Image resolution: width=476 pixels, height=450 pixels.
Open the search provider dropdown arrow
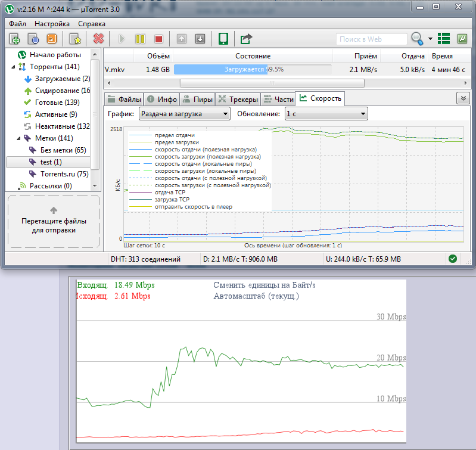[x=430, y=39]
